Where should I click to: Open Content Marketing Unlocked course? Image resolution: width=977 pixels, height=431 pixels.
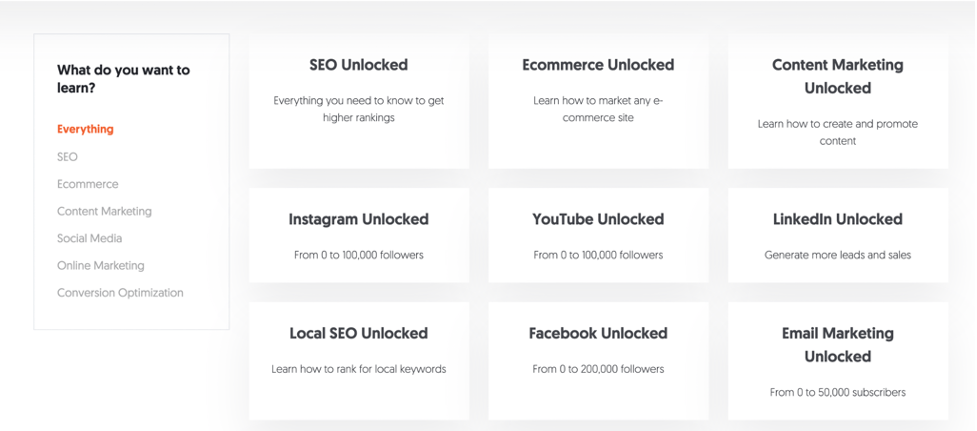(837, 76)
